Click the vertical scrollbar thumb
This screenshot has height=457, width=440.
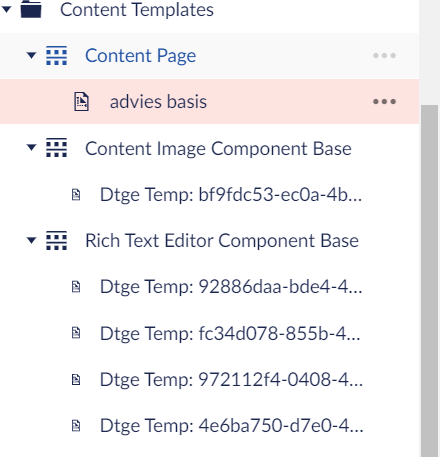point(430,281)
